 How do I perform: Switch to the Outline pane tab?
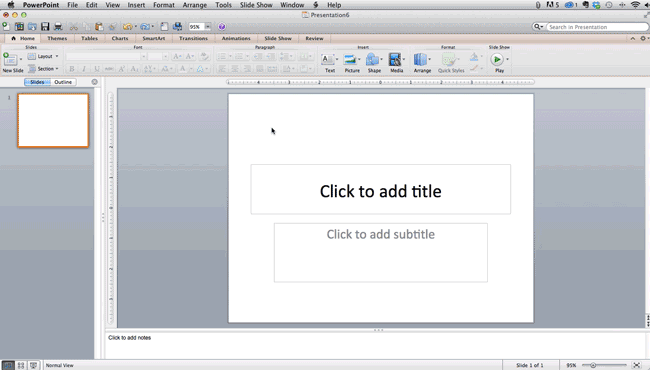coord(63,82)
